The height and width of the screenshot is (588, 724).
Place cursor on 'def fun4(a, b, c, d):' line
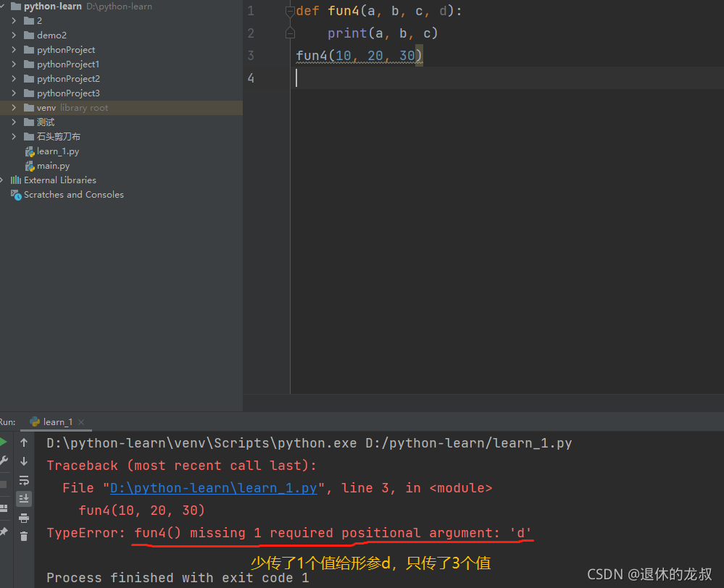pos(378,11)
